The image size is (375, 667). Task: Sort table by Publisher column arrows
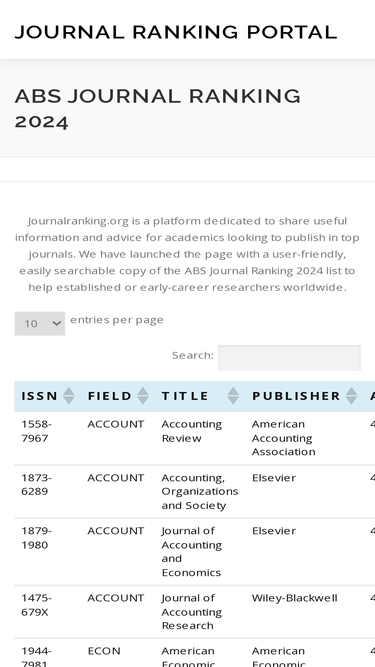pyautogui.click(x=351, y=396)
